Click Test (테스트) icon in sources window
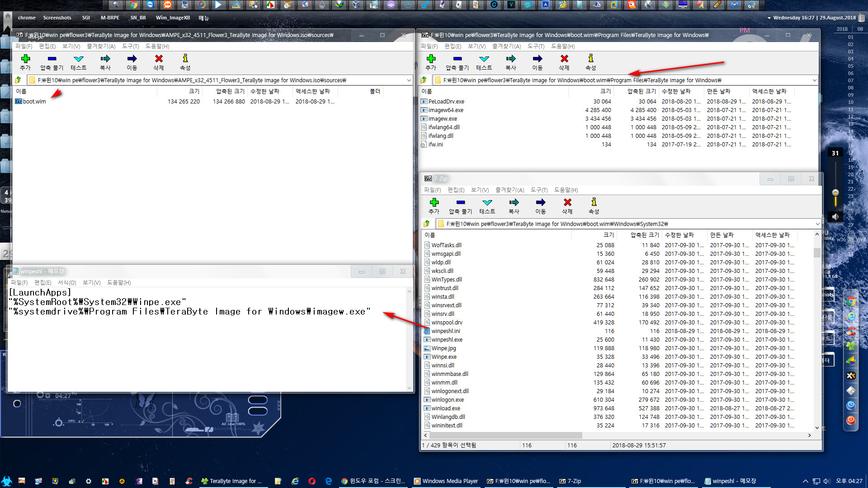The height and width of the screenshot is (488, 868). click(x=78, y=62)
